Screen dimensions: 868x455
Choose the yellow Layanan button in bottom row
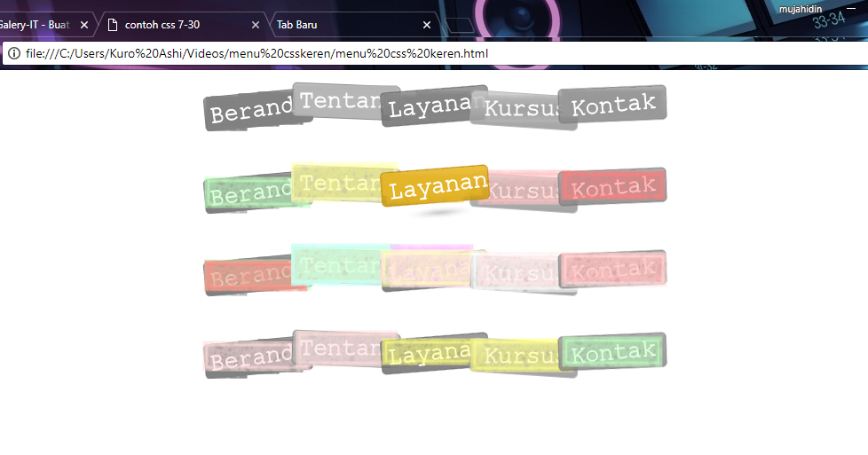coord(433,353)
